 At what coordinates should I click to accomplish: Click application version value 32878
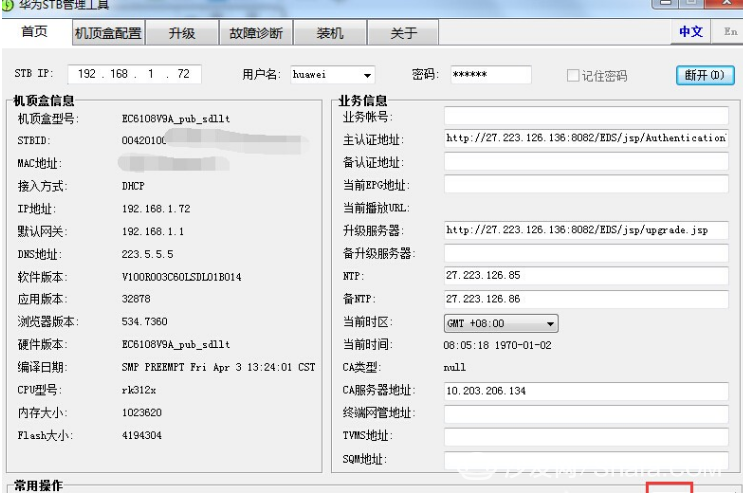click(136, 299)
